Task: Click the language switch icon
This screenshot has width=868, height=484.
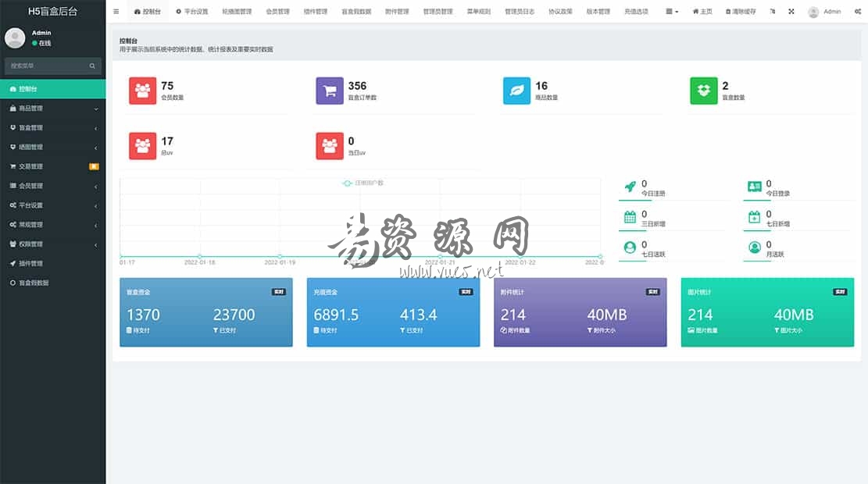Action: 772,11
